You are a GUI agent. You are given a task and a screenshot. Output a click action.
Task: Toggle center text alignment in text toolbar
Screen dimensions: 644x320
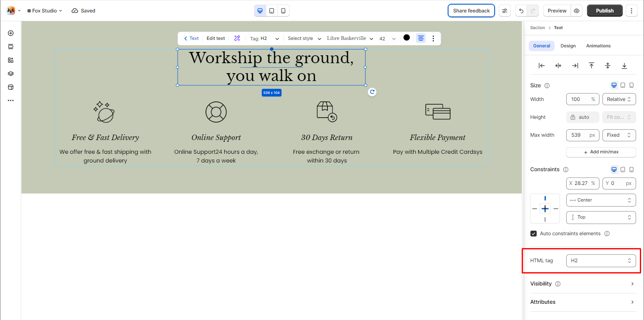pos(421,38)
